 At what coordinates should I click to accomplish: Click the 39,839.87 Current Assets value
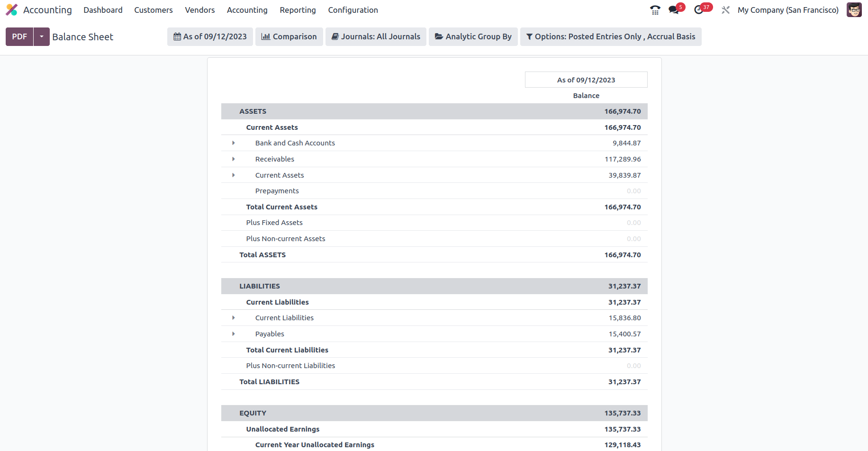[x=624, y=175]
